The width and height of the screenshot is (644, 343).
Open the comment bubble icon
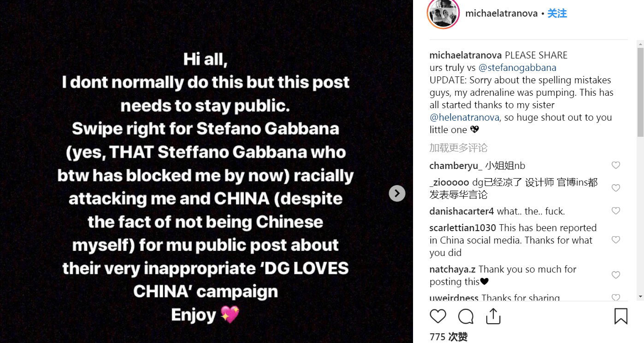point(466,316)
